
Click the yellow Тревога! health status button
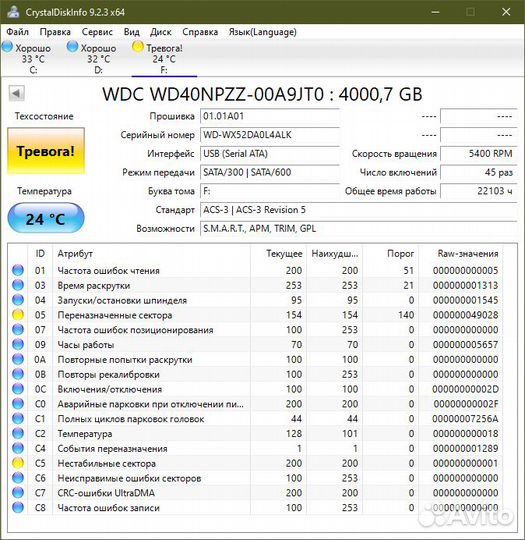tap(46, 151)
